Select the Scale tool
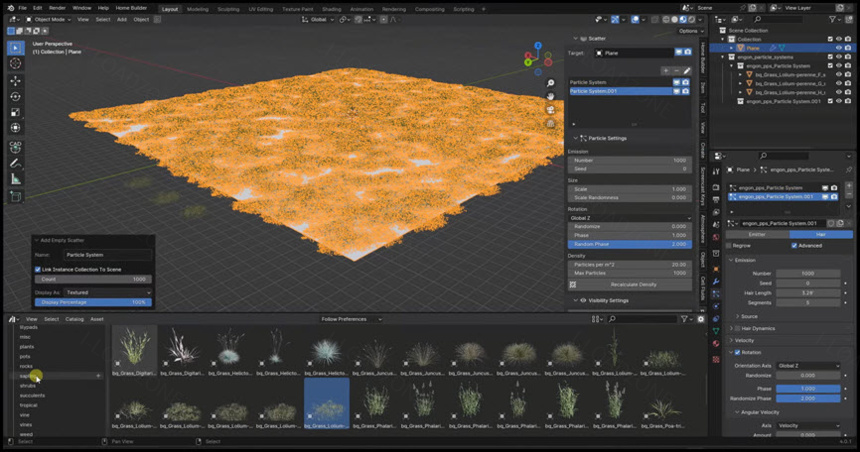Image resolution: width=860 pixels, height=452 pixels. (x=15, y=112)
